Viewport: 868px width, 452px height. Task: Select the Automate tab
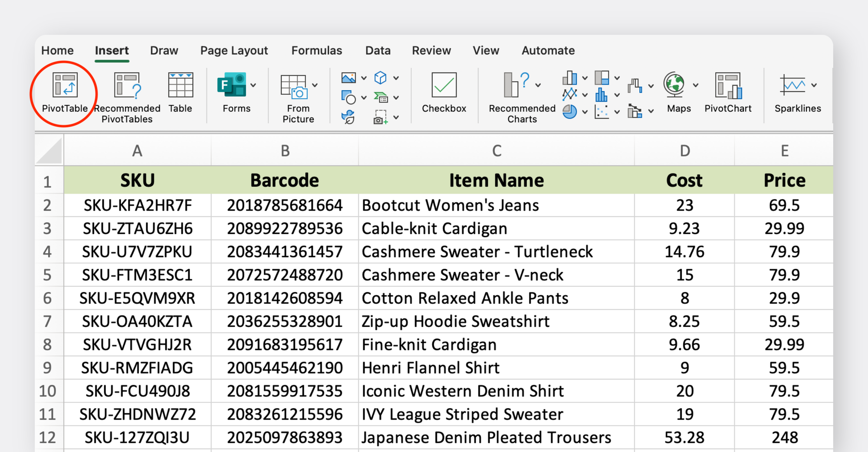pyautogui.click(x=548, y=50)
